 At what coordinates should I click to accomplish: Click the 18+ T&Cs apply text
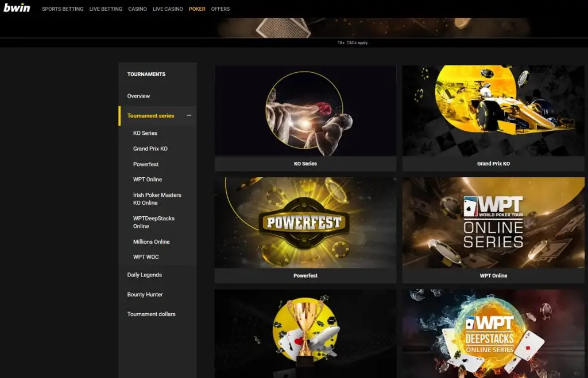(353, 42)
